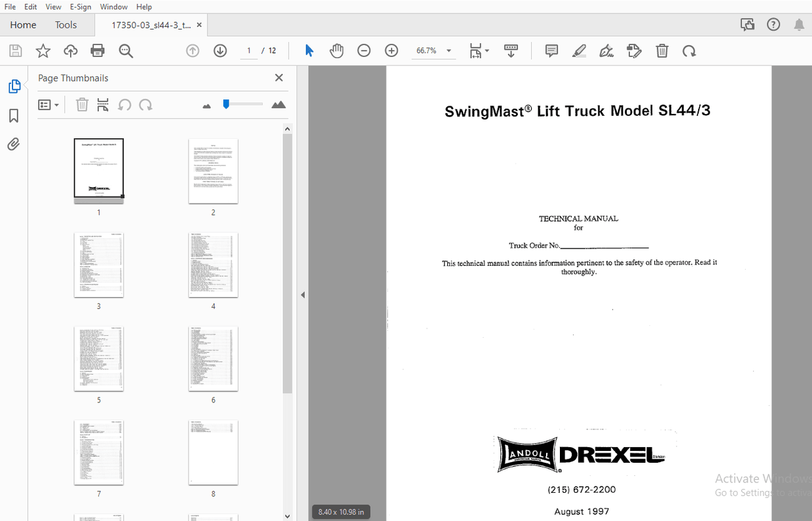812x521 pixels.
Task: Select the Hand tool
Action: [336, 50]
